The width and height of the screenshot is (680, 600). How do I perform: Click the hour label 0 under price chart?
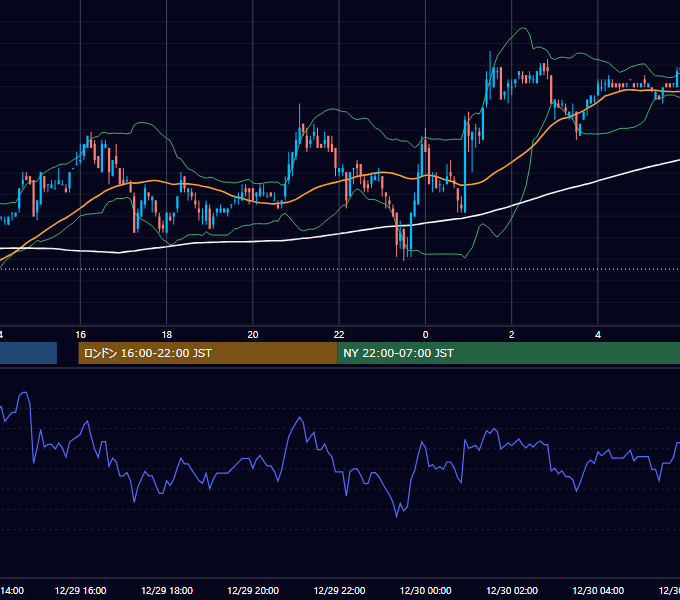click(425, 335)
